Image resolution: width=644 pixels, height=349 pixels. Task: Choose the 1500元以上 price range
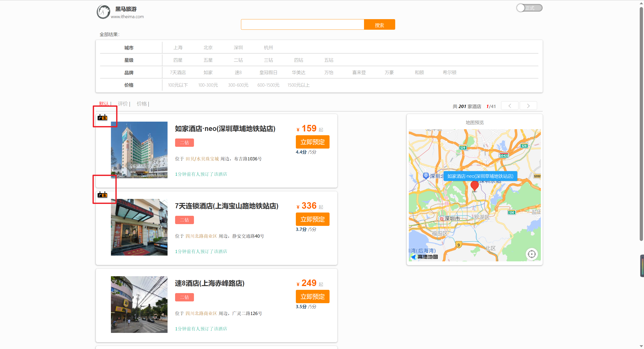click(x=299, y=85)
